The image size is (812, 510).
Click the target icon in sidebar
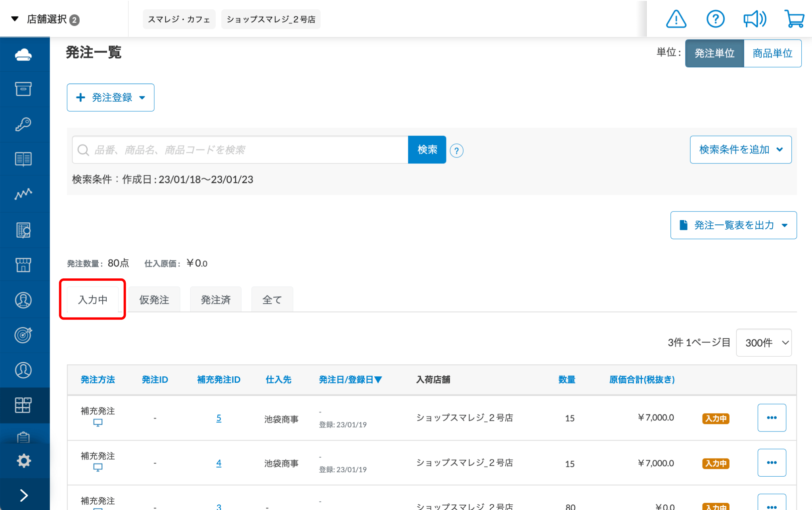[23, 335]
